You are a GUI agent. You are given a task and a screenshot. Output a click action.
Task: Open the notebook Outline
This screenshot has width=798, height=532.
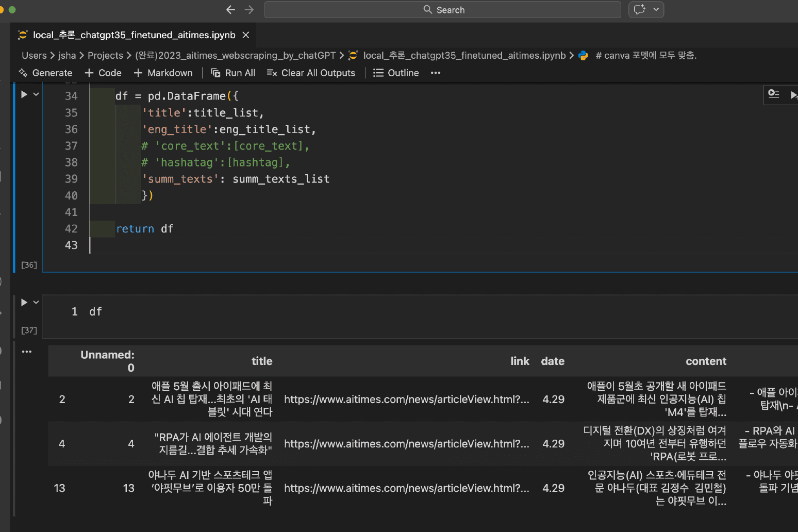[396, 73]
